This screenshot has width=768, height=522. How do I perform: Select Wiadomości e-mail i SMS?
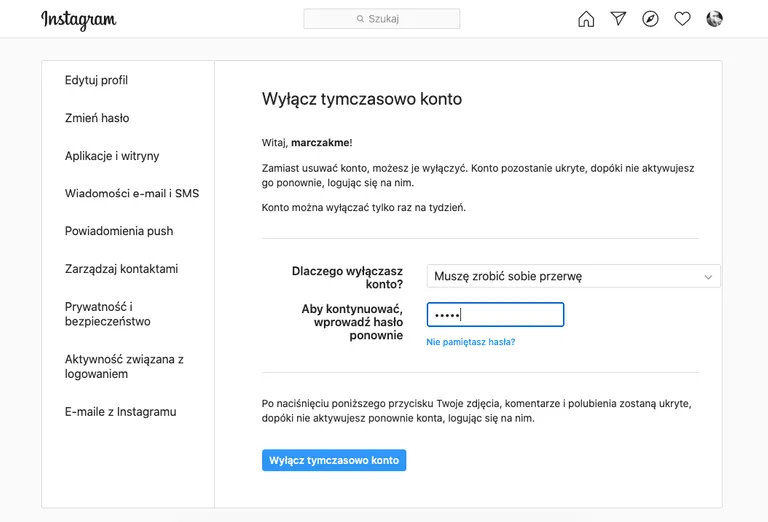(132, 193)
